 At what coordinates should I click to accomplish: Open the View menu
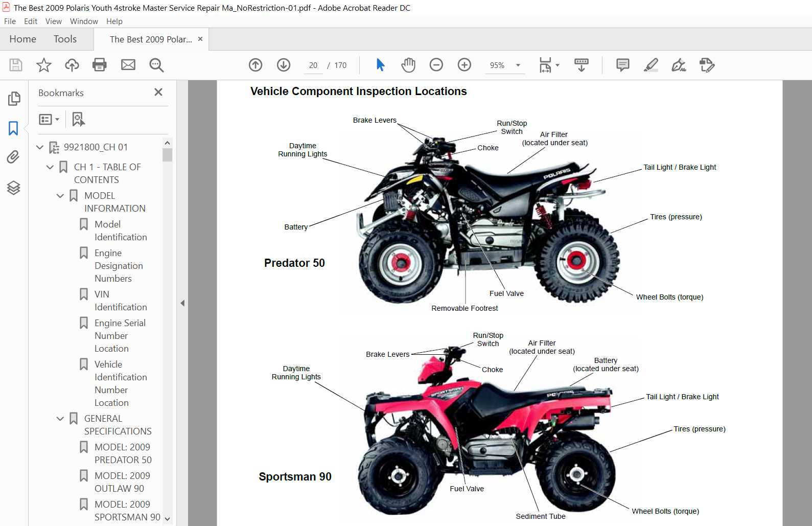point(54,21)
